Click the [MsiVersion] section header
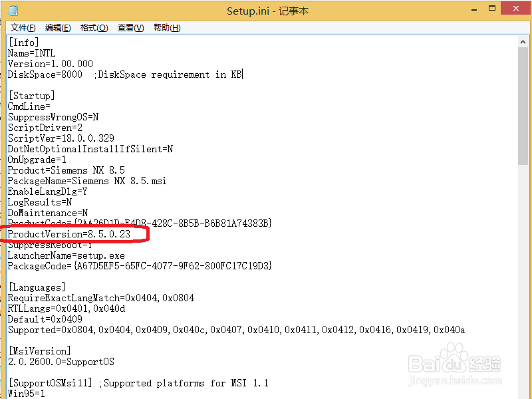This screenshot has width=532, height=399. pos(39,351)
